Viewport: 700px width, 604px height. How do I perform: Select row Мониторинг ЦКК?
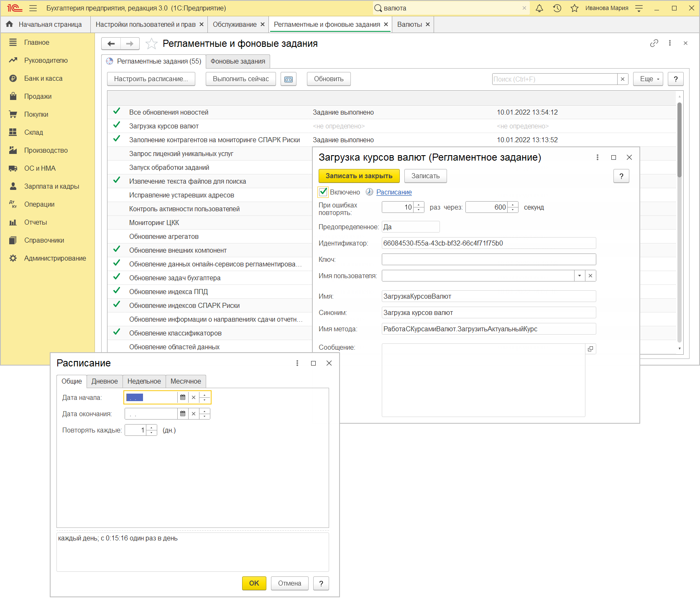coord(209,223)
